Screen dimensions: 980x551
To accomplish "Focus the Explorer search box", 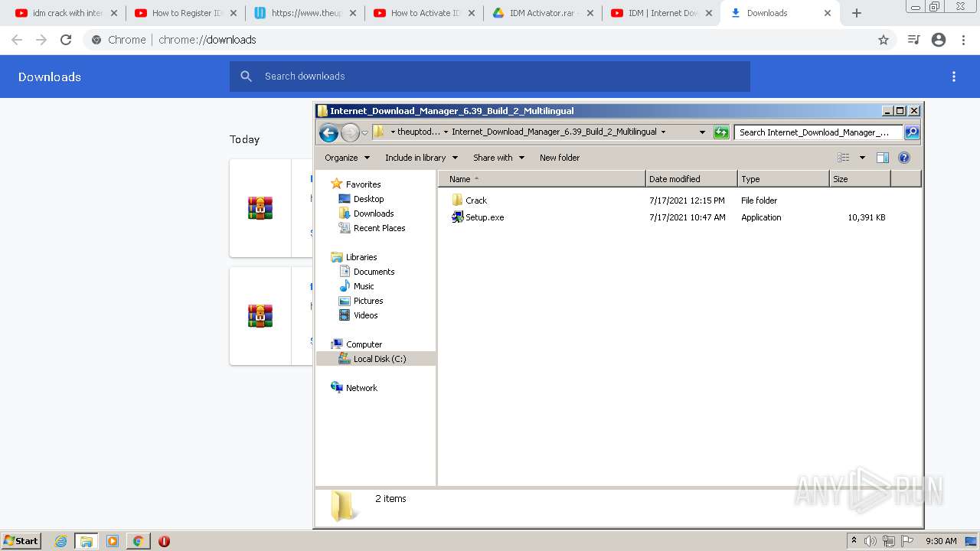I will (x=818, y=132).
